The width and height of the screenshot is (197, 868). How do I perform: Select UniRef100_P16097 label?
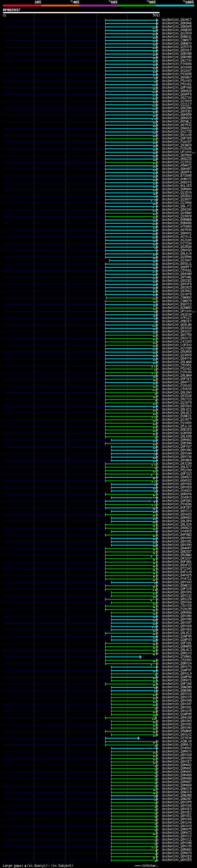(177, 142)
